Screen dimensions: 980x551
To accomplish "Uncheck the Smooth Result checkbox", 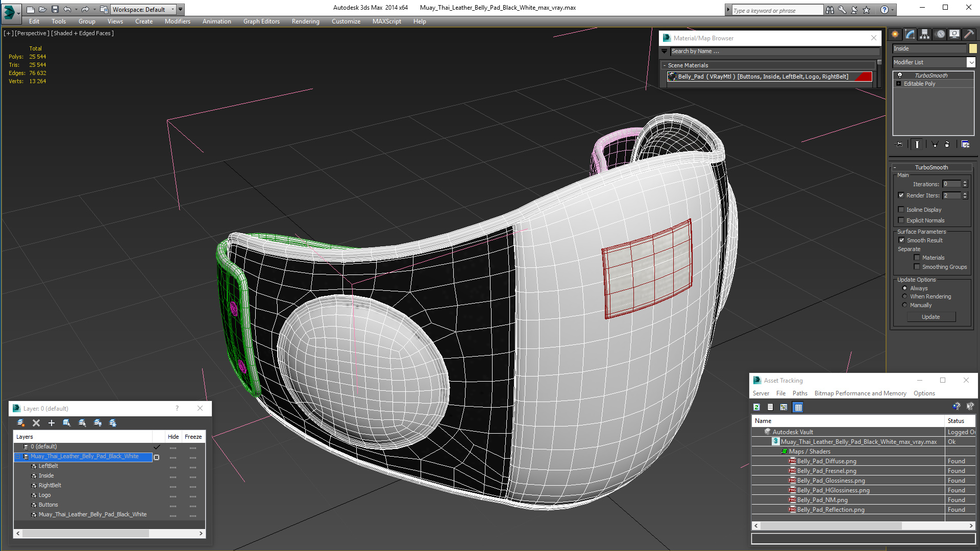I will pyautogui.click(x=901, y=240).
